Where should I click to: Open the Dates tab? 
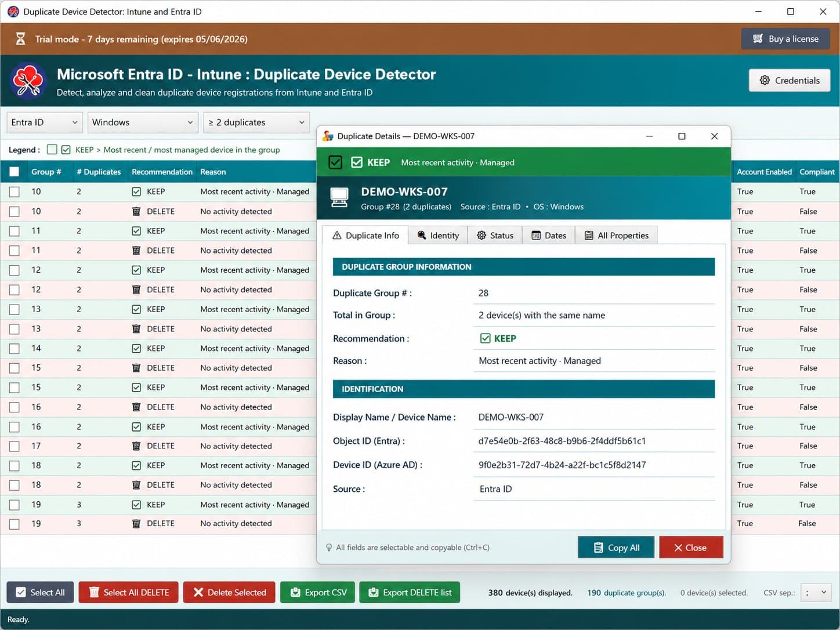click(548, 236)
